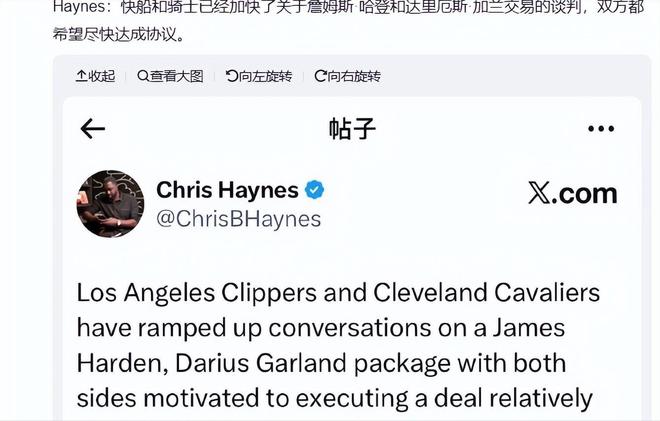Click the blue verified badge
This screenshot has width=660, height=421.
(314, 190)
